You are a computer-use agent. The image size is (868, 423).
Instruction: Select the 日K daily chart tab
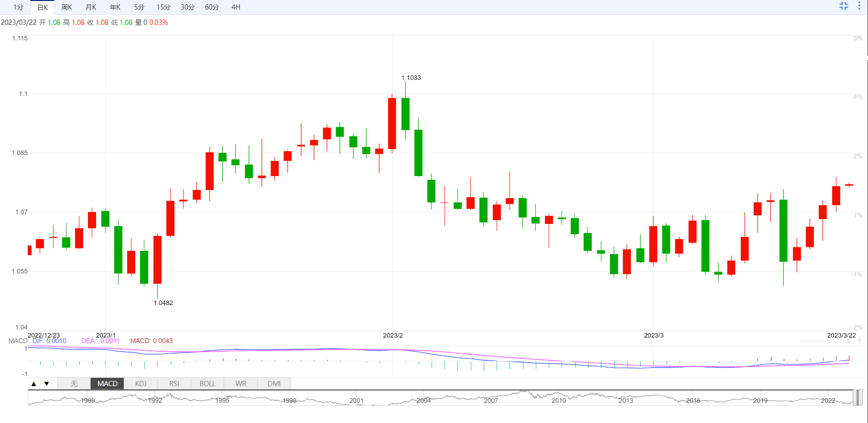(x=43, y=7)
